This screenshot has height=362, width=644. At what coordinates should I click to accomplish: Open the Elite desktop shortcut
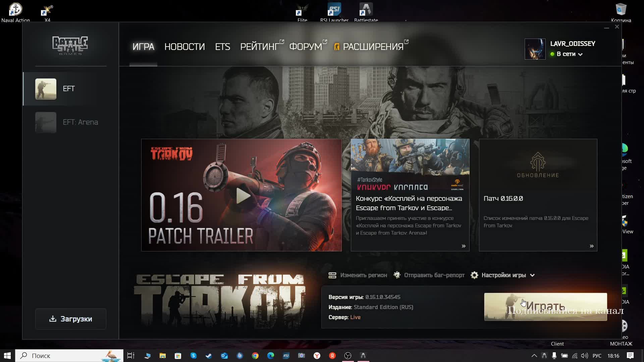pos(302,12)
